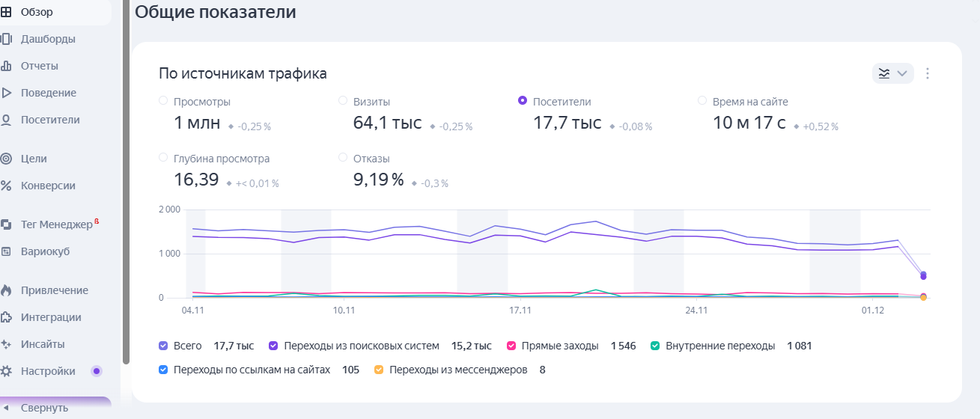The height and width of the screenshot is (419, 980).
Task: Select the Визиты metric radio button
Action: point(343,101)
